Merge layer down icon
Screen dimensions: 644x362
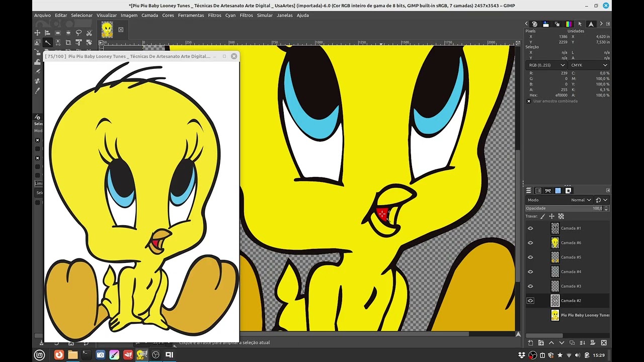pos(583,343)
